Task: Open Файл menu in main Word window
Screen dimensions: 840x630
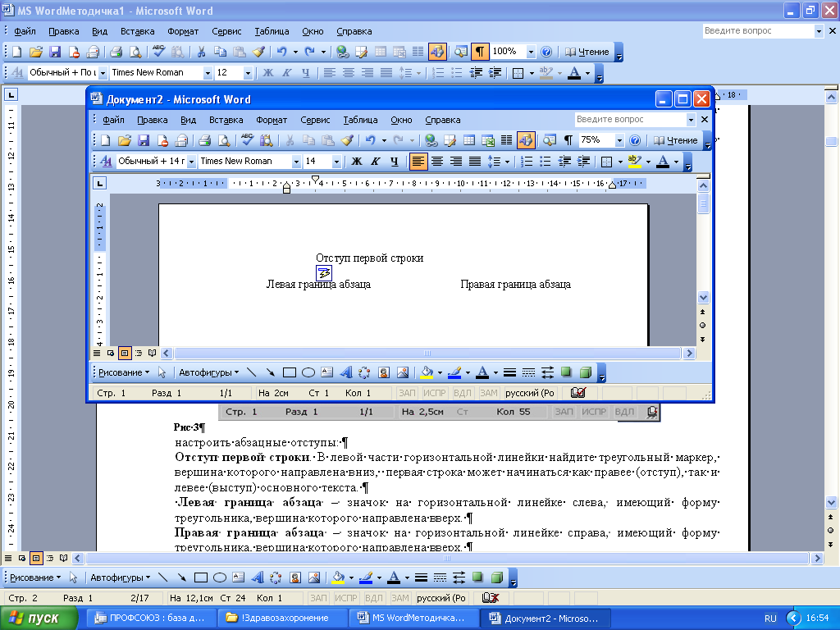Action: 25,31
